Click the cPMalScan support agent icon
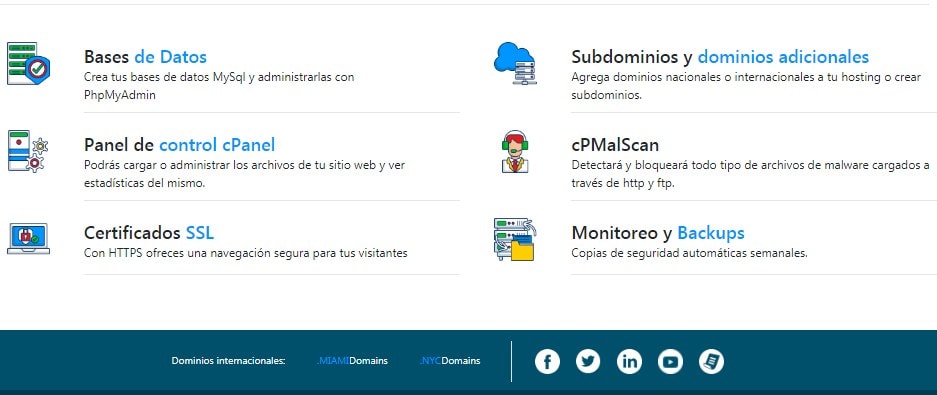Screen dimensions: 937x395 tap(515, 151)
